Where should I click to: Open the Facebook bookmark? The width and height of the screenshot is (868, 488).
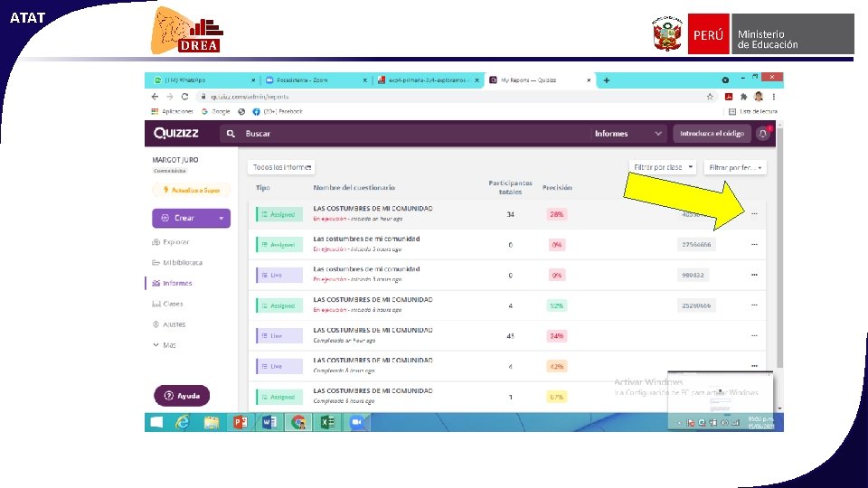coord(278,111)
